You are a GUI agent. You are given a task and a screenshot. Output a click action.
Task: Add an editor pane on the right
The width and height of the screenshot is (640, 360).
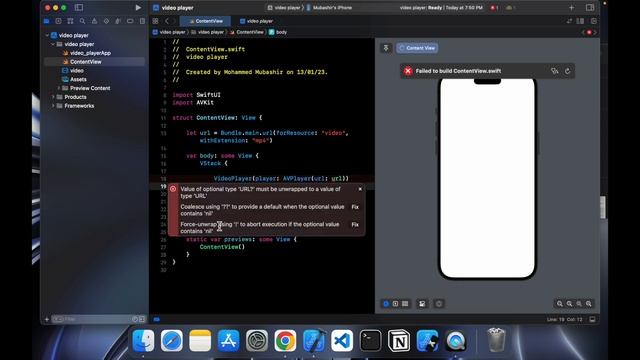pyautogui.click(x=593, y=21)
